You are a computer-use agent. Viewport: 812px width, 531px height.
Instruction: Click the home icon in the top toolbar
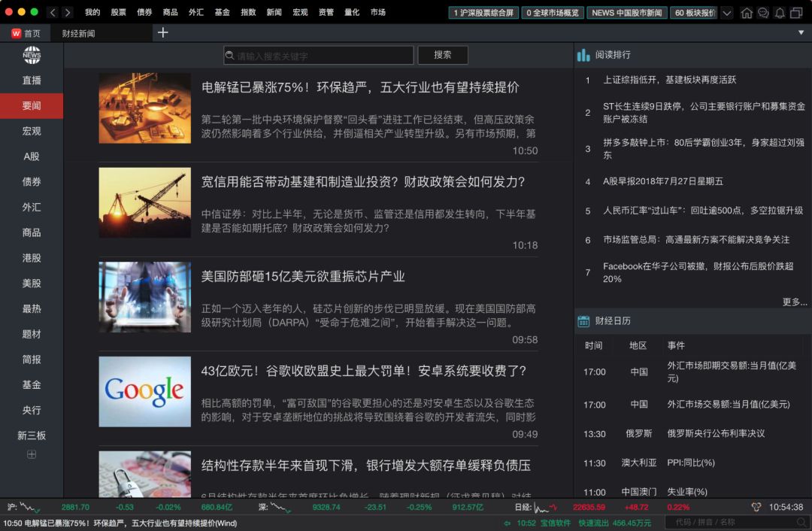click(747, 12)
